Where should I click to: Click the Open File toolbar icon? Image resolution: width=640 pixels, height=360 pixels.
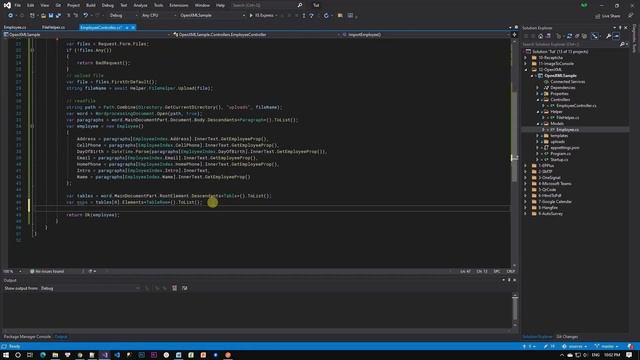point(43,16)
